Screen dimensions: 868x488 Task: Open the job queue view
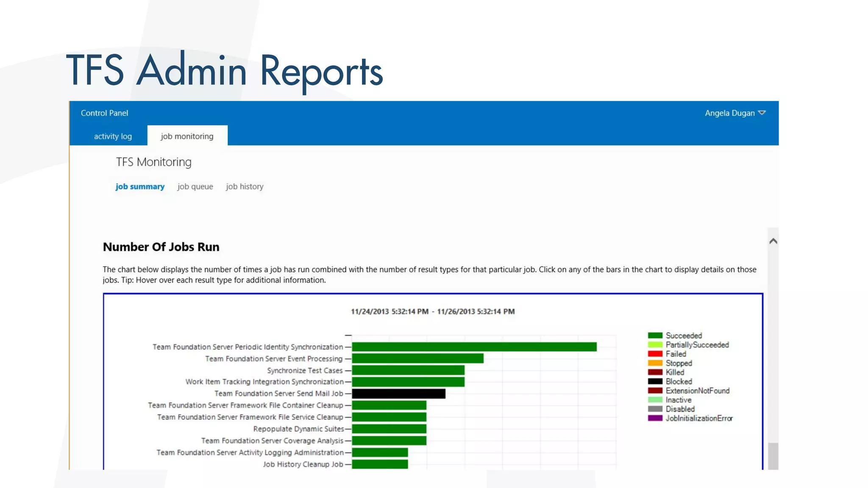click(x=195, y=186)
